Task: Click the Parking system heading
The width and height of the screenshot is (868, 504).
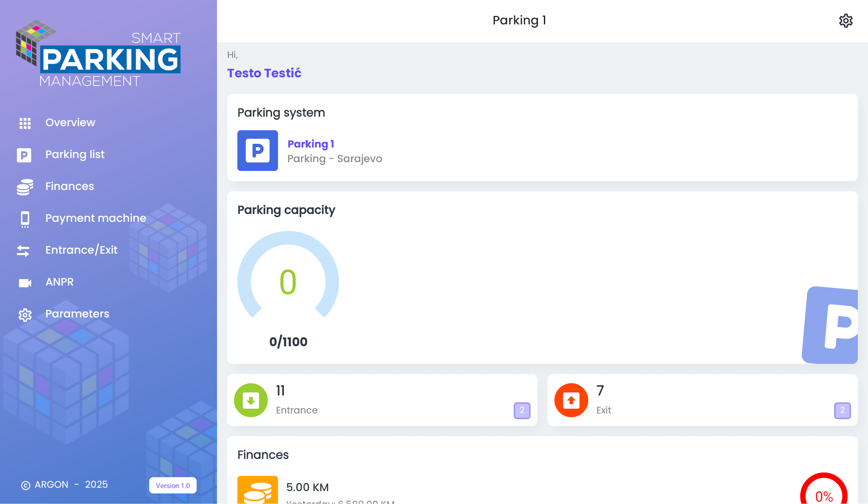Action: 281,113
